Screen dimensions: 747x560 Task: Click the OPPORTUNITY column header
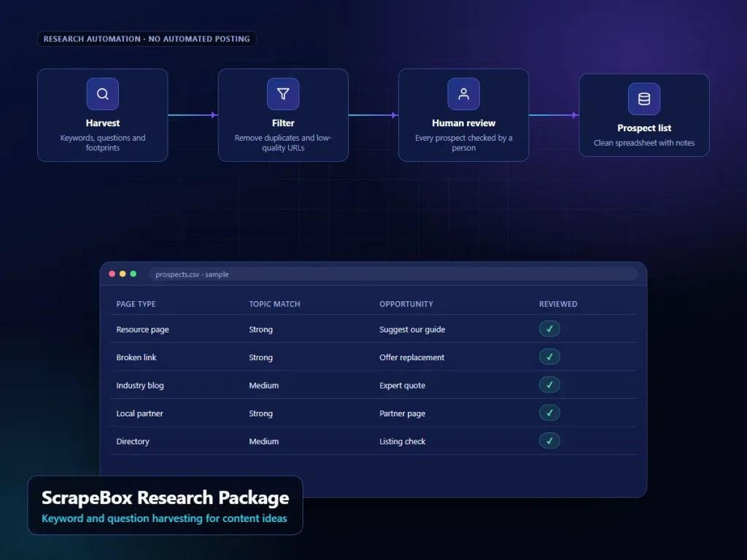point(406,304)
